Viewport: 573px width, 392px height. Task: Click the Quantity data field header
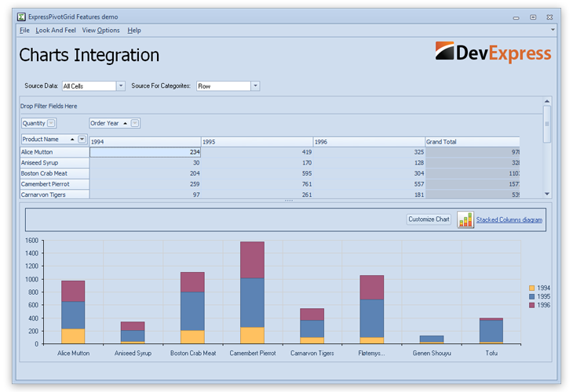tap(38, 123)
